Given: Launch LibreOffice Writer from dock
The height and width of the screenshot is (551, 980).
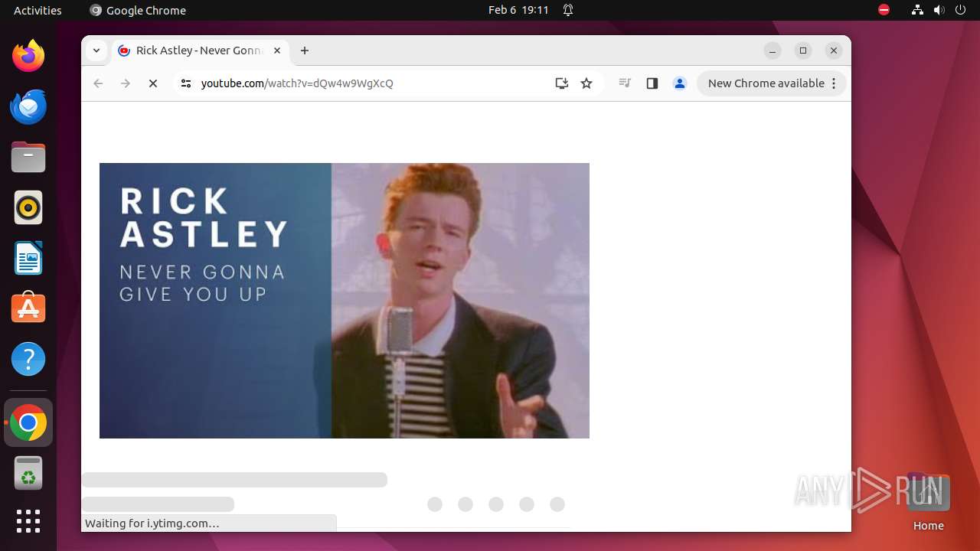Looking at the screenshot, I should [28, 258].
